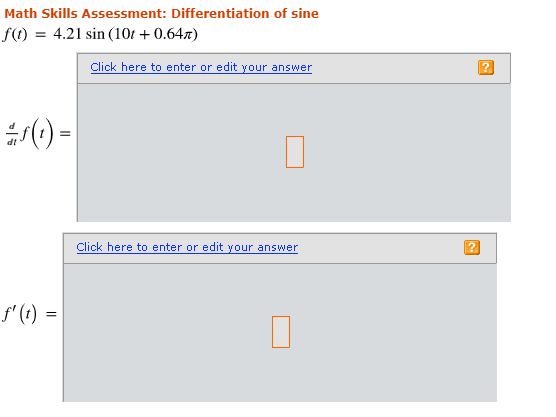
Task: Click the equals sign after f′(t)
Action: (x=51, y=314)
